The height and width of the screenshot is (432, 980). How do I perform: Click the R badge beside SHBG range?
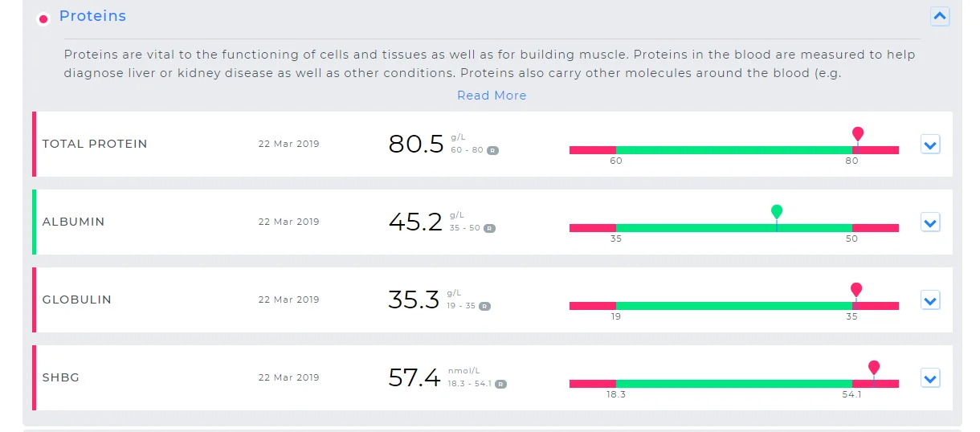click(500, 384)
